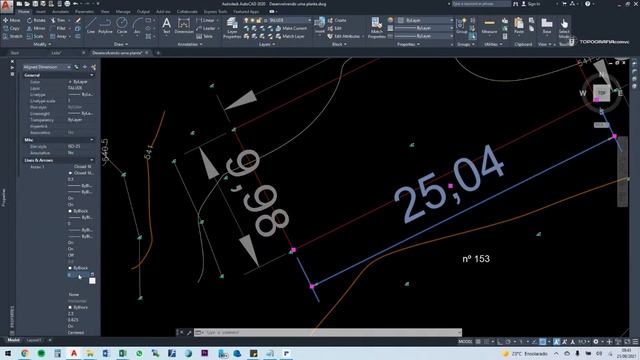
Task: Open Layer Properties manager
Action: 232,28
